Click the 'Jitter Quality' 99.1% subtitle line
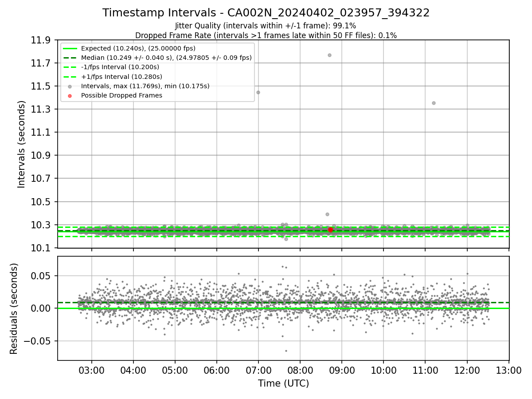The image size is (532, 399). click(x=266, y=26)
